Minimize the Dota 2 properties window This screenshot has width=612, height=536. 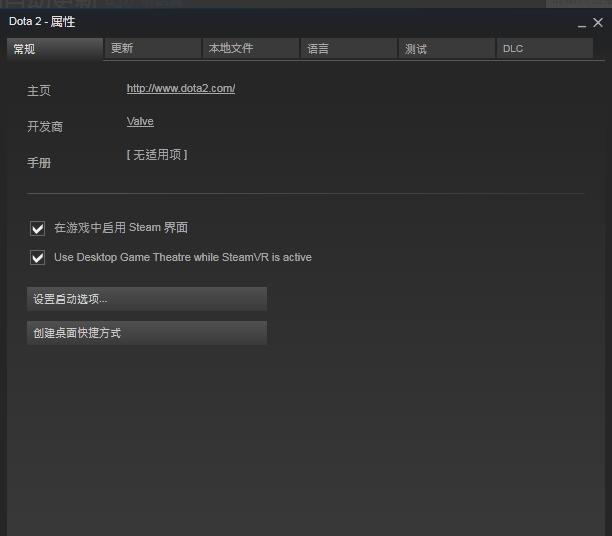582,24
